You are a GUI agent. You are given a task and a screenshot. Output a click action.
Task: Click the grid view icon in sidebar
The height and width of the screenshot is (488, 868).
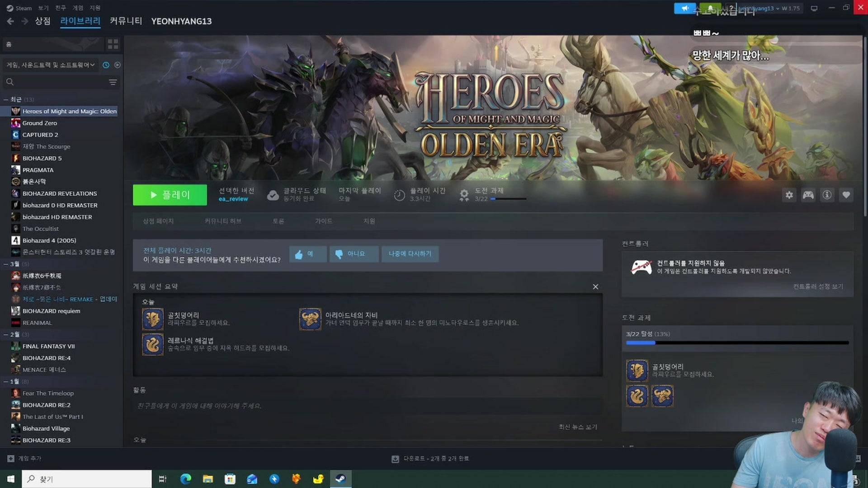click(113, 44)
